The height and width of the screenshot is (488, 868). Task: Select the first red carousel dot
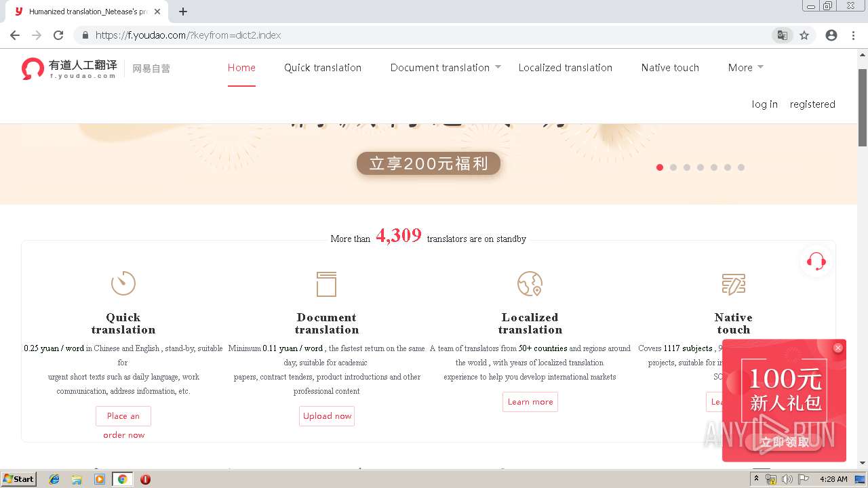pos(660,167)
